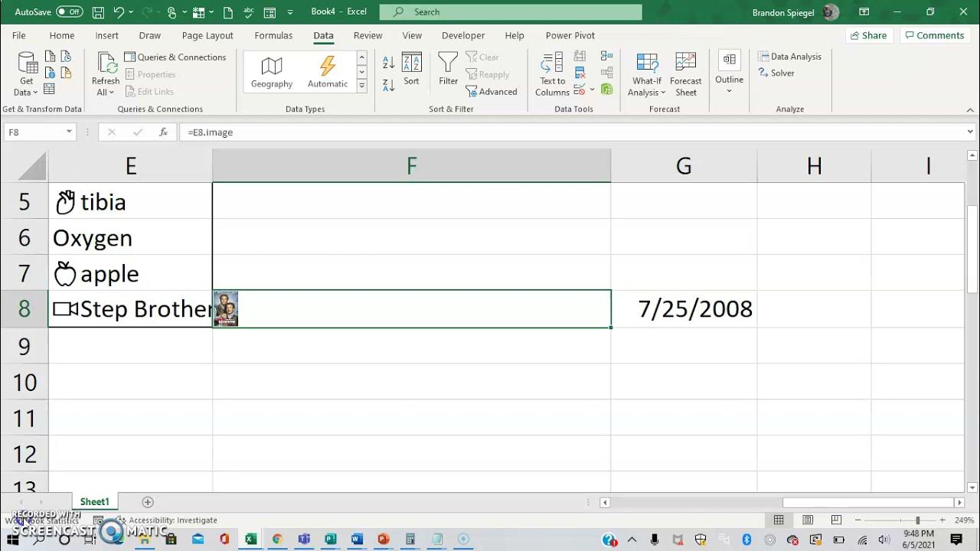980x551 pixels.
Task: Open the Comments pane
Action: pos(933,35)
